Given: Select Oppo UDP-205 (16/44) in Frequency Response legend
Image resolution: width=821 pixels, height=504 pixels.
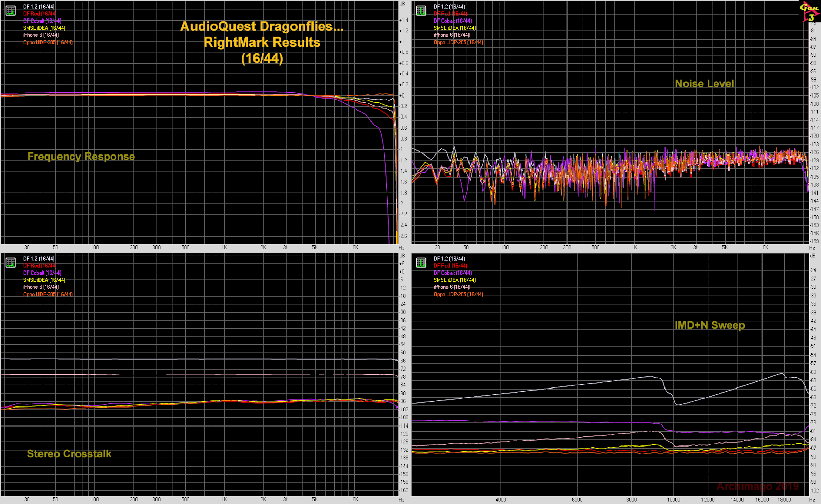Looking at the screenshot, I should [x=48, y=43].
